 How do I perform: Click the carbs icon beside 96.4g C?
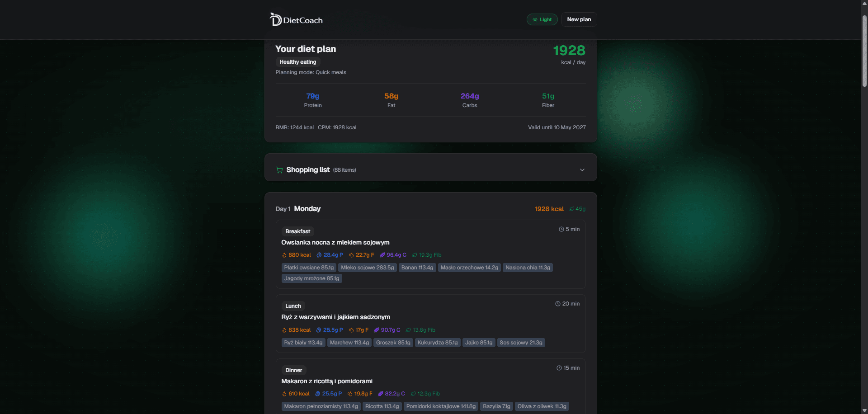point(382,255)
